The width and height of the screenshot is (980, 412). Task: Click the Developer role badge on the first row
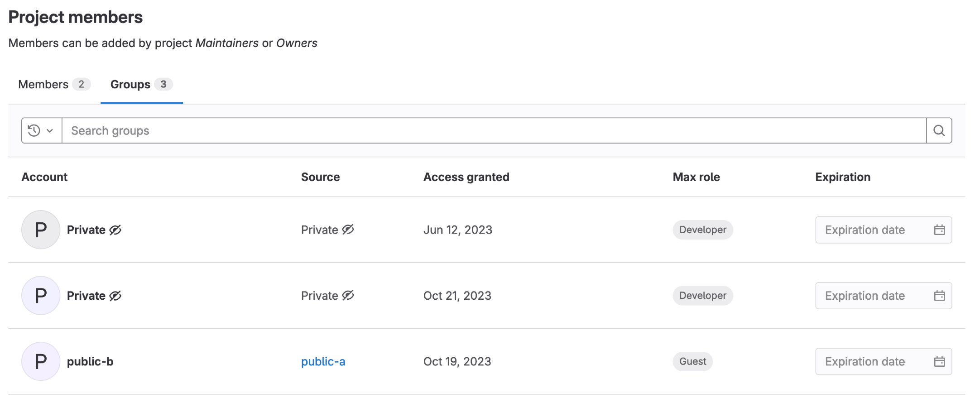702,230
